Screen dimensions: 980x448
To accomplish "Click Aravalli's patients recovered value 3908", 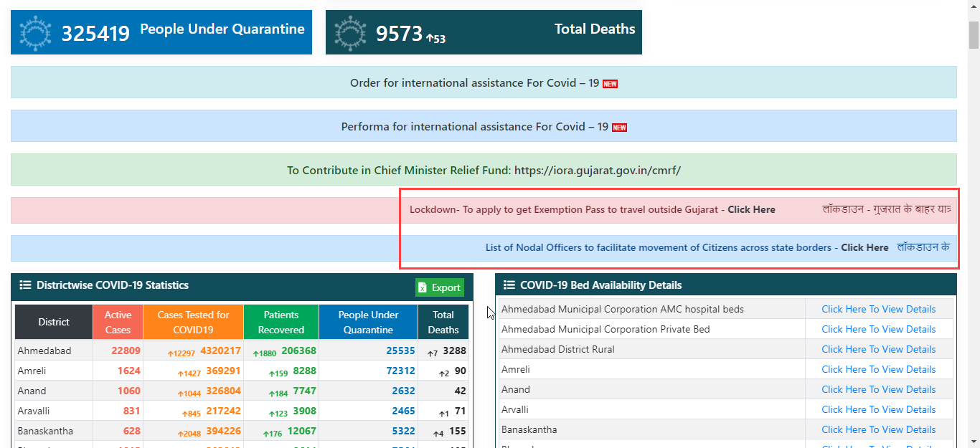I will pyautogui.click(x=305, y=411).
